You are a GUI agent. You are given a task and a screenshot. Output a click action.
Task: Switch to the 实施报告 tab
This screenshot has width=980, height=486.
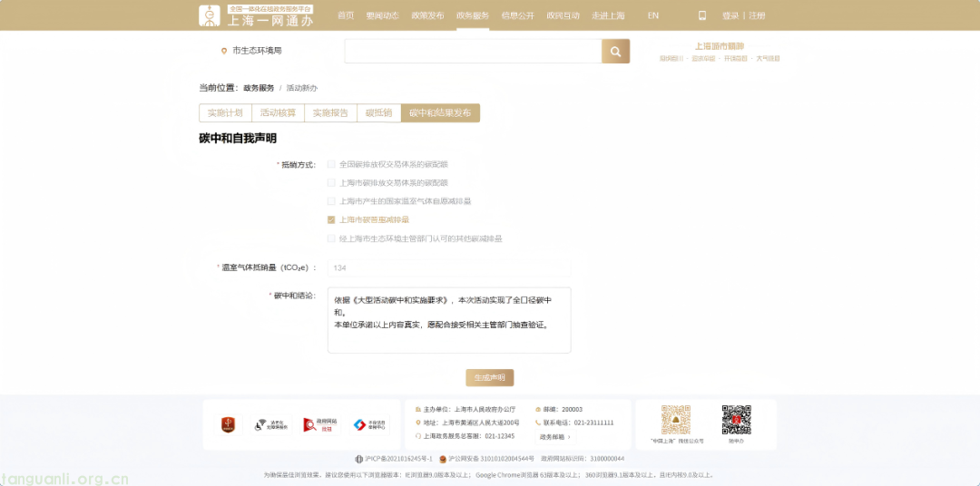pyautogui.click(x=330, y=113)
